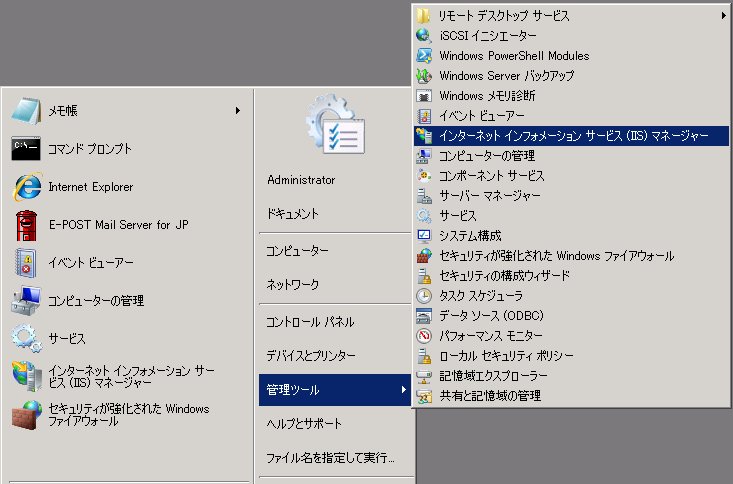Expand メモ帳 jump list arrow
The image size is (733, 484).
tap(237, 111)
